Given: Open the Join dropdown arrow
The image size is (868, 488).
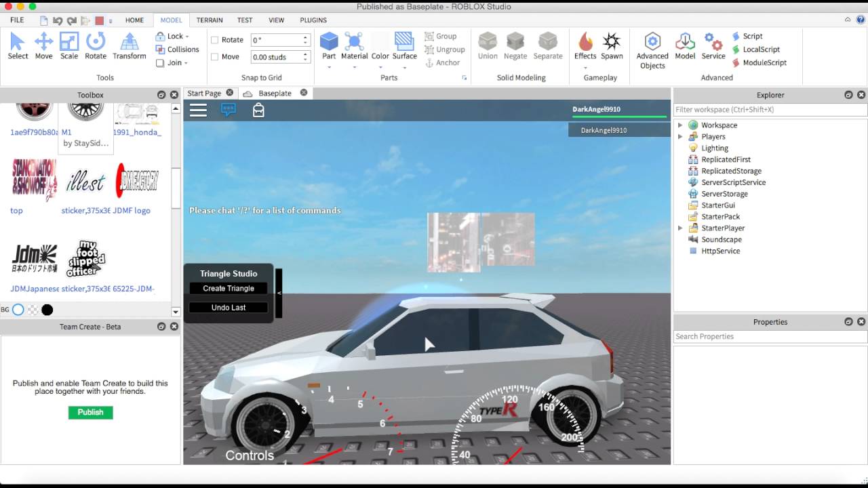Looking at the screenshot, I should click(x=186, y=63).
